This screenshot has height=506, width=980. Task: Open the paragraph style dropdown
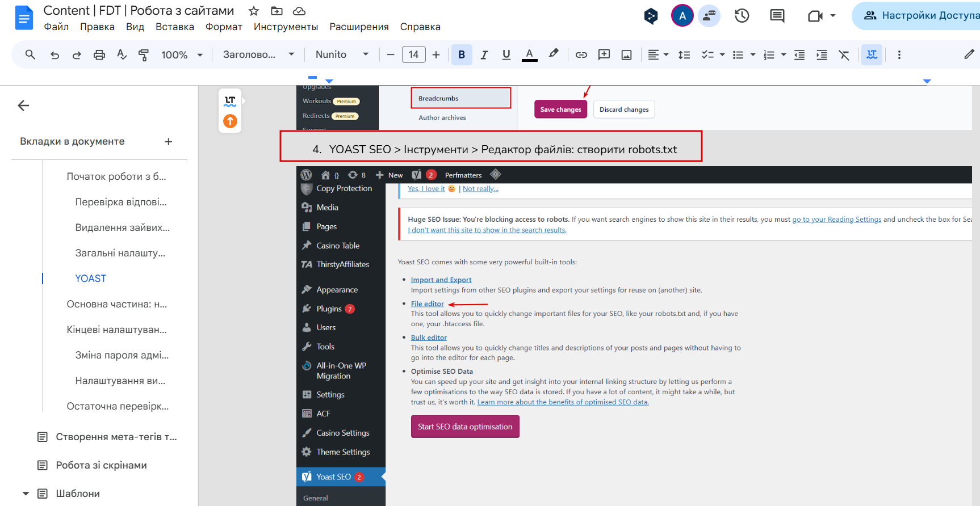258,55
